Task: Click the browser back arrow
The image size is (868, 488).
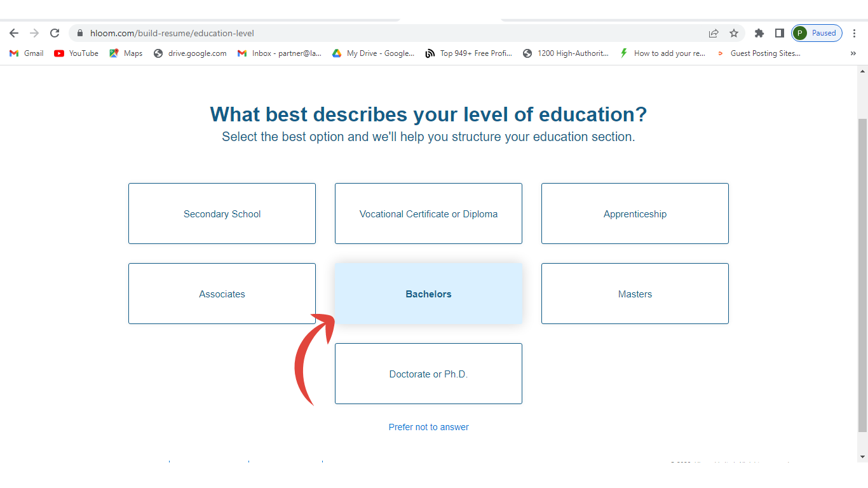Action: click(x=14, y=33)
